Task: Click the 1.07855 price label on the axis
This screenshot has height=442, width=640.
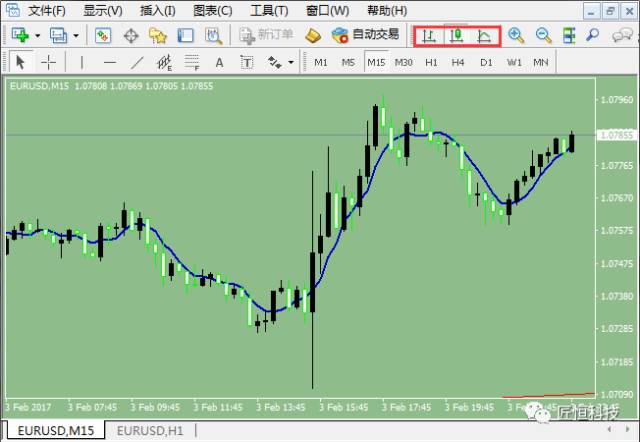Action: pos(616,135)
